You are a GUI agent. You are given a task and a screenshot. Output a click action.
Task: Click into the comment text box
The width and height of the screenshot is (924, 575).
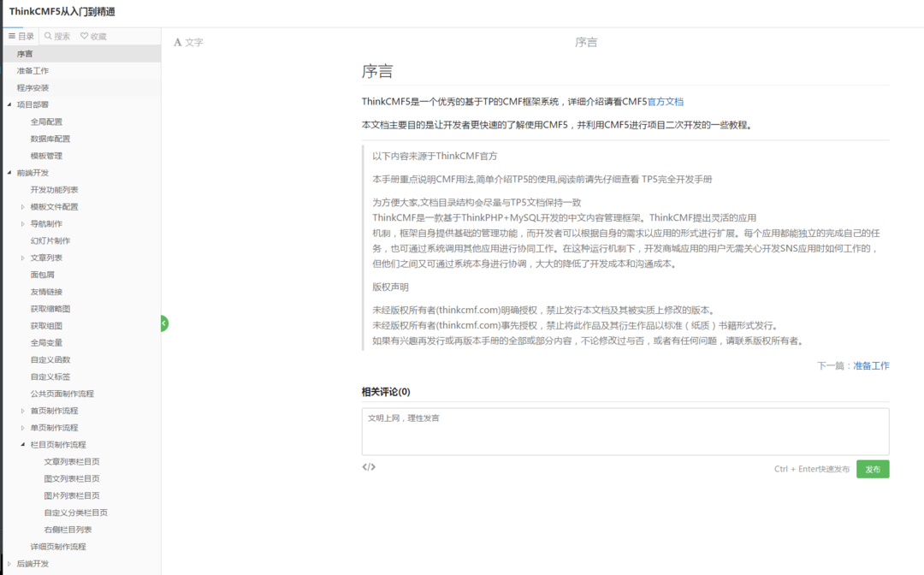[625, 431]
